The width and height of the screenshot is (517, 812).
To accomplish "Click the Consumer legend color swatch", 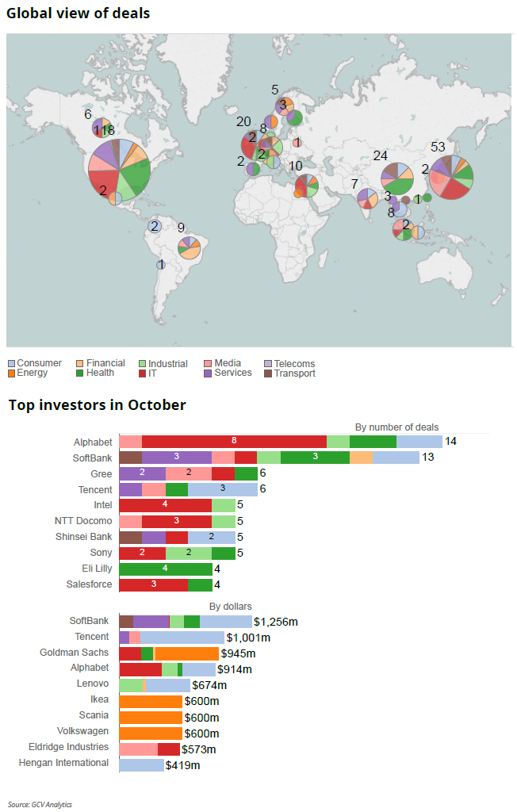I will click(x=11, y=364).
